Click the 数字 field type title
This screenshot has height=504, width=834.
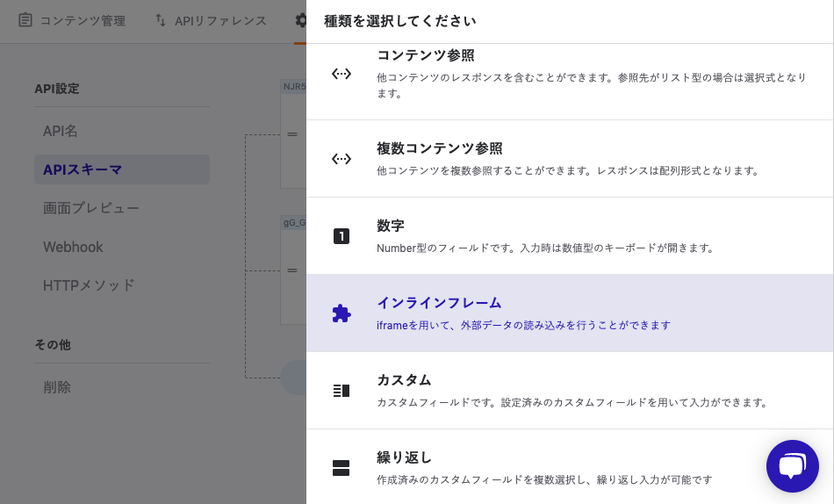[391, 226]
